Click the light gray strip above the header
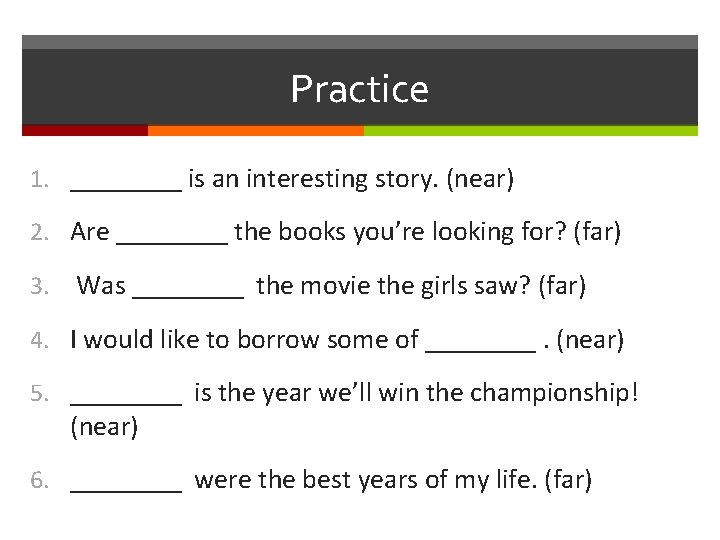The height and width of the screenshot is (540, 720). coord(359,42)
